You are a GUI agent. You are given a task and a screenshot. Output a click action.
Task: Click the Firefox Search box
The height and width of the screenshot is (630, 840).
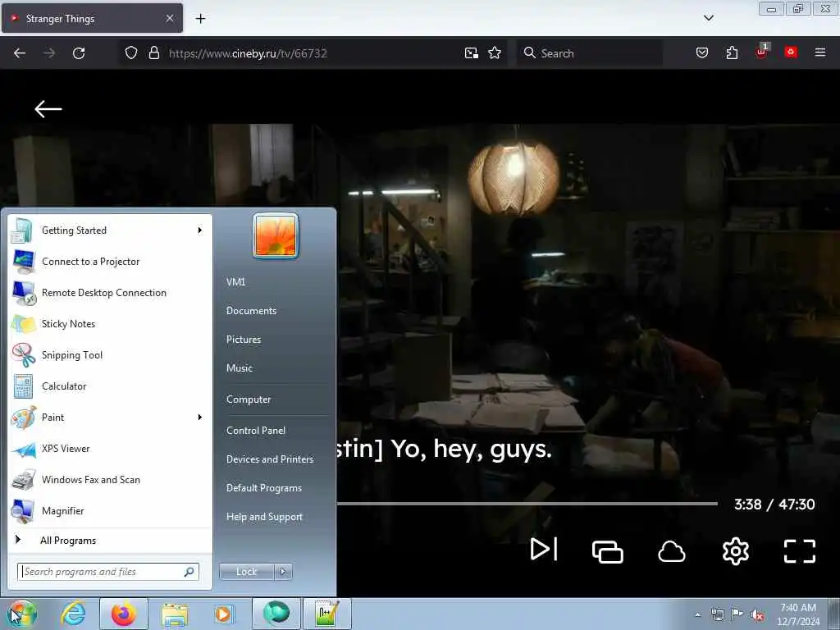click(589, 53)
